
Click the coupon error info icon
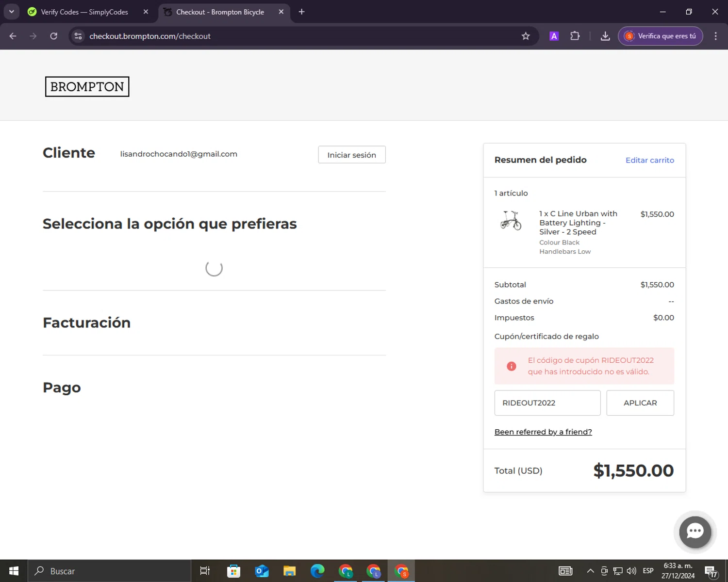tap(512, 366)
